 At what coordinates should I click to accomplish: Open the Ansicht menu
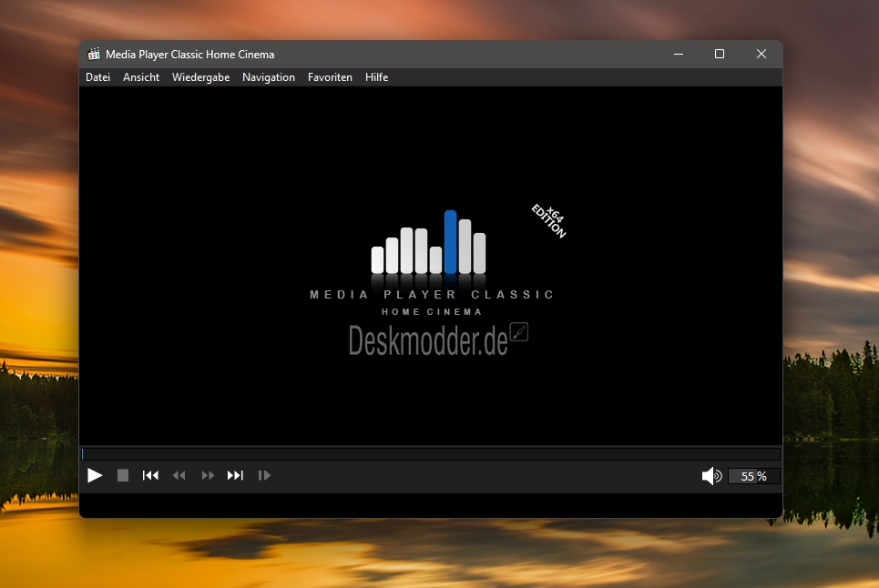[x=141, y=77]
